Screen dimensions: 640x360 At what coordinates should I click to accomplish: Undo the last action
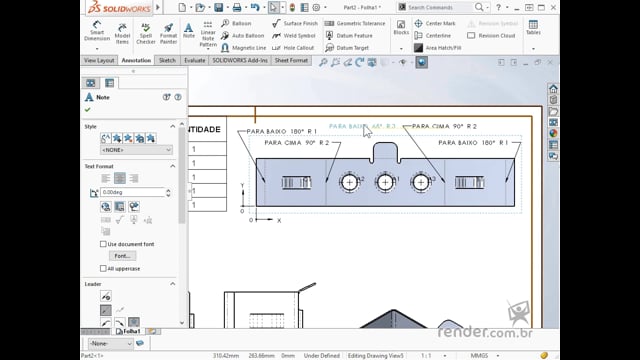[255, 7]
